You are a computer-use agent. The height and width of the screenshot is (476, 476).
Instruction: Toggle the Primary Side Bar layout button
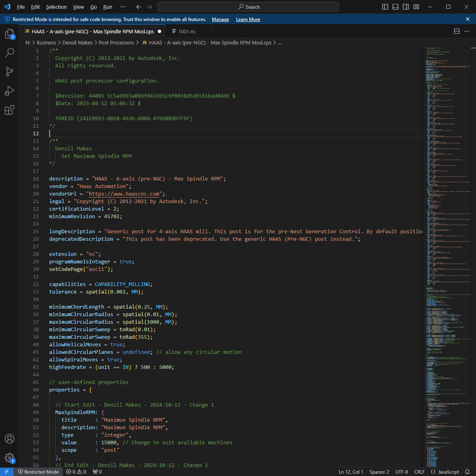pyautogui.click(x=385, y=7)
